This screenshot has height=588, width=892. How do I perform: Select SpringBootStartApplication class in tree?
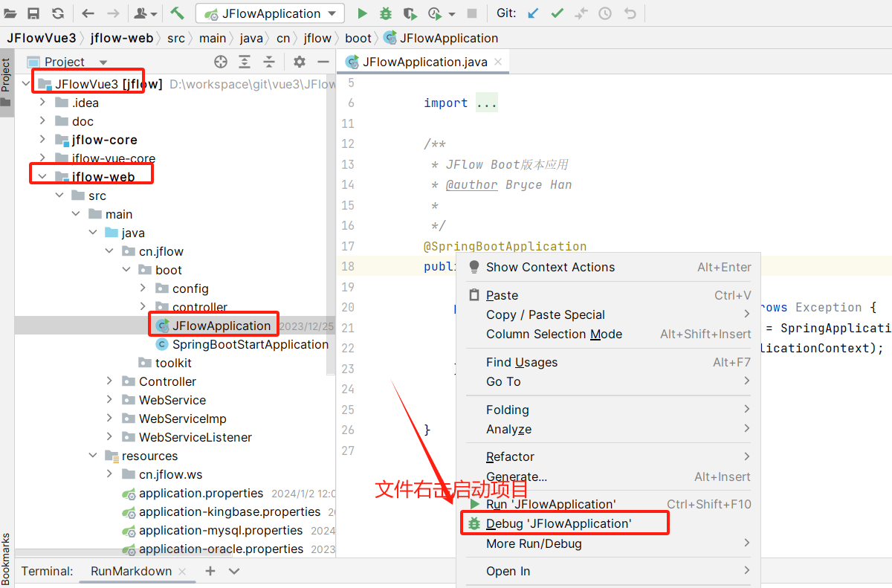(250, 344)
